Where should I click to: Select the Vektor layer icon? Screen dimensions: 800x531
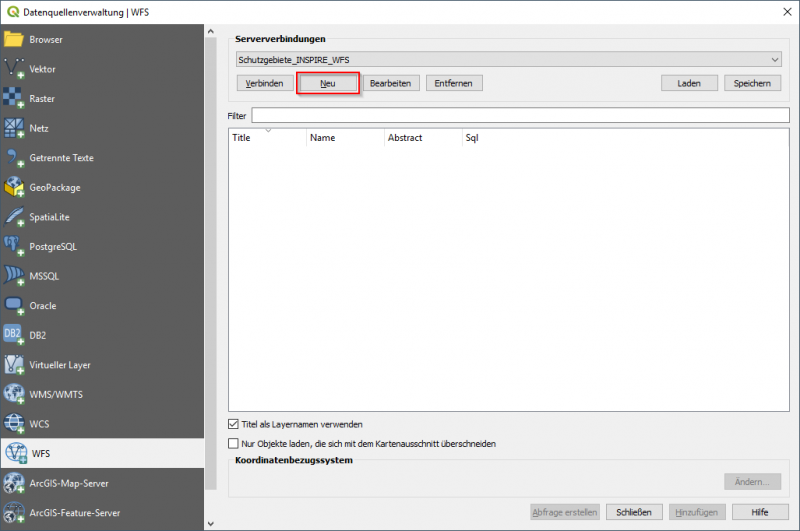(x=14, y=69)
